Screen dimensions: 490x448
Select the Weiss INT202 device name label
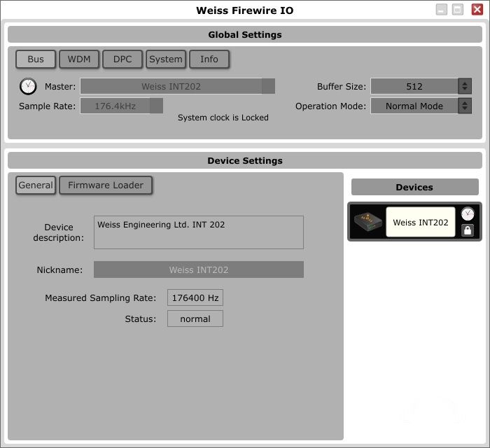coord(420,222)
